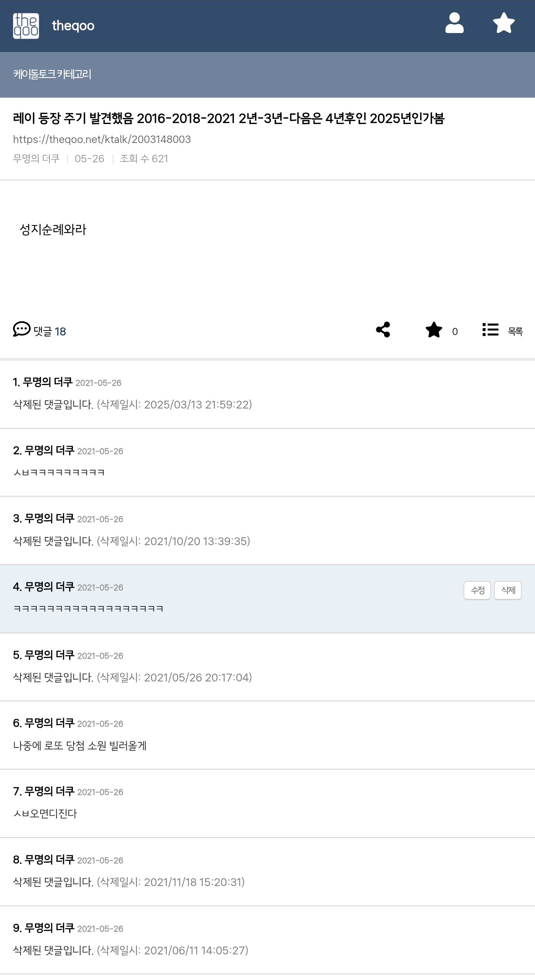The image size is (535, 980).
Task: Click the 삭제 button on comment 4
Action: [508, 590]
